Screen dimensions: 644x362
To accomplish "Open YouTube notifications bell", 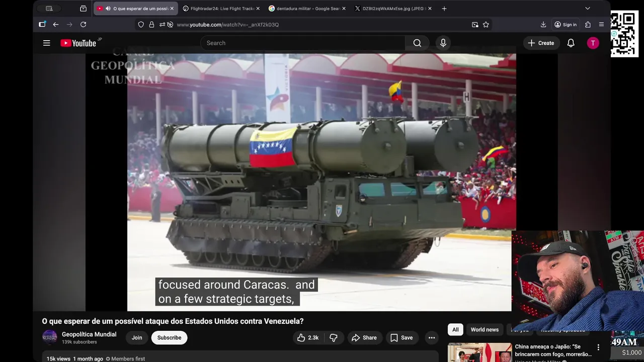I will click(571, 43).
